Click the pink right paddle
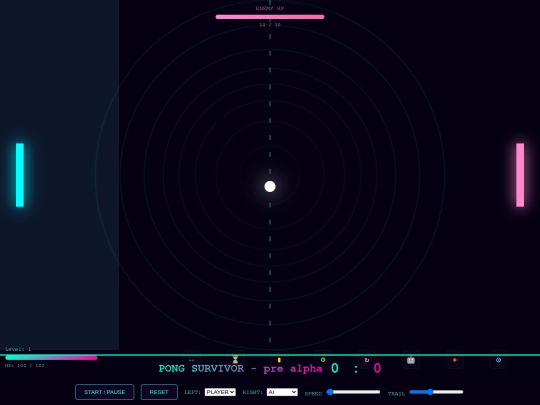This screenshot has width=540, height=405. click(x=520, y=175)
